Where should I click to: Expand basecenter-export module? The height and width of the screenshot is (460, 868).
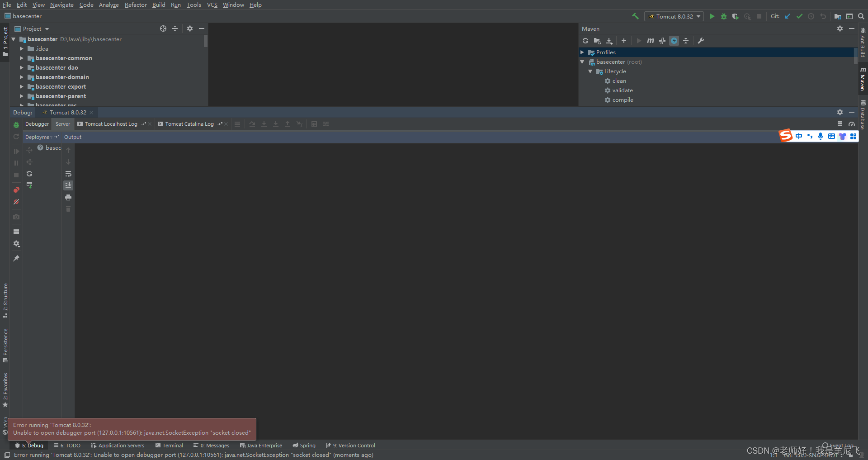coord(21,87)
